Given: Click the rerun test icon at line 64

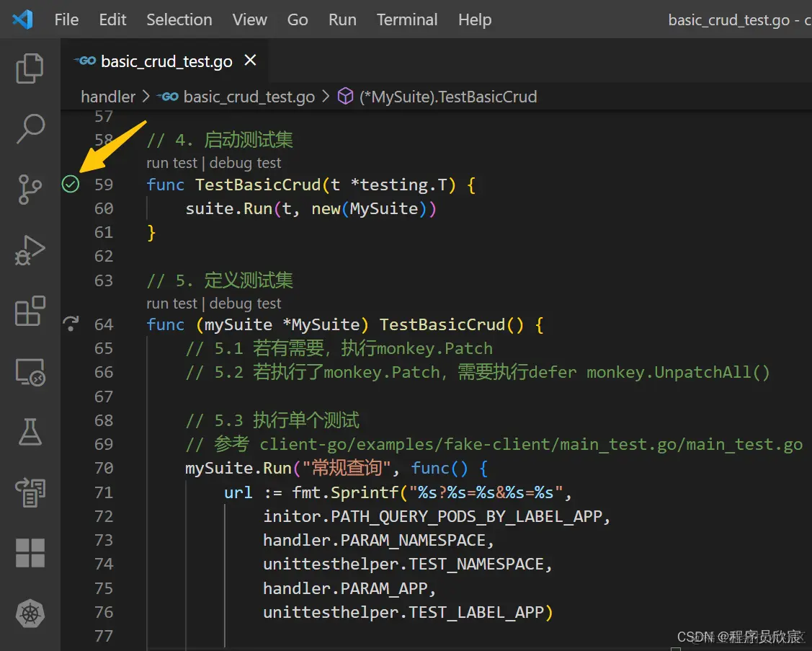Looking at the screenshot, I should [71, 324].
